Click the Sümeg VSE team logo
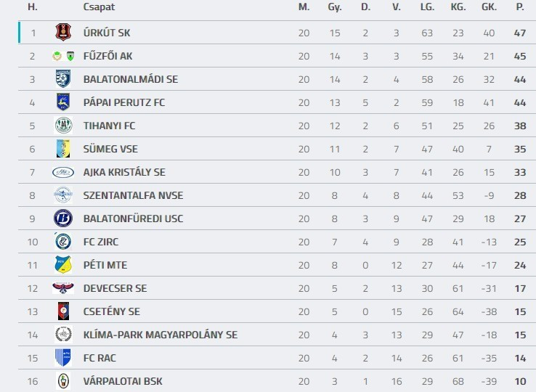 pos(63,149)
